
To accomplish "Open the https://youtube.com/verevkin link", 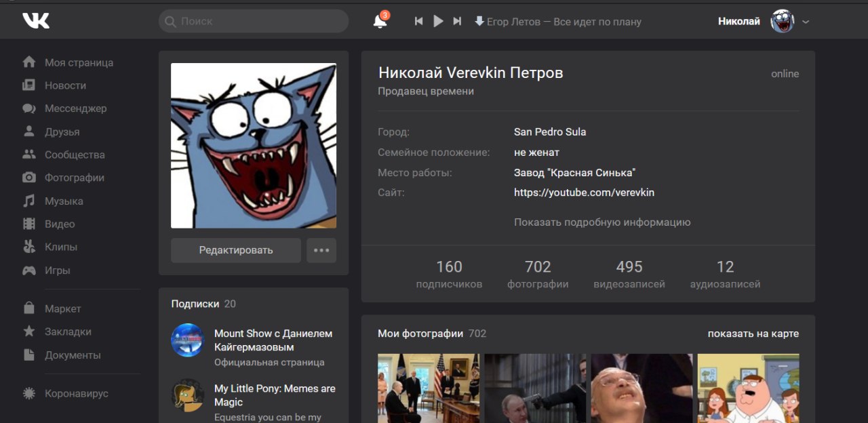I will tap(584, 193).
